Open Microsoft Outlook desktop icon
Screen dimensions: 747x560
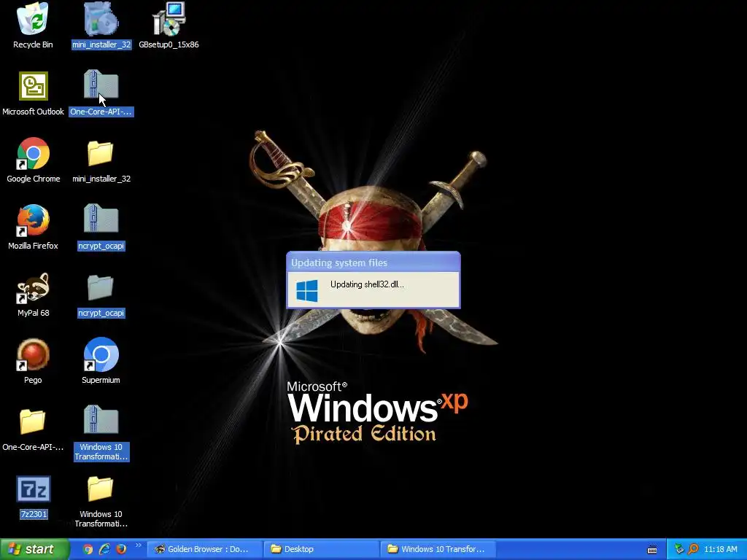[33, 93]
